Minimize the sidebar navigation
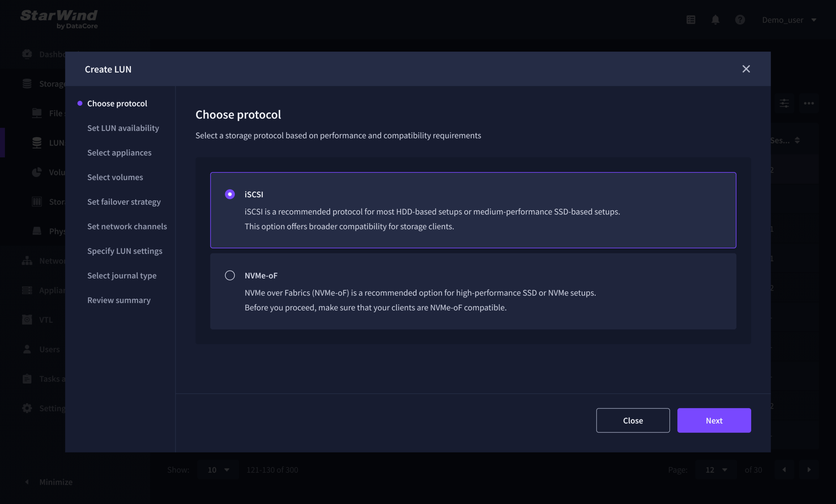The height and width of the screenshot is (504, 836). tap(49, 481)
